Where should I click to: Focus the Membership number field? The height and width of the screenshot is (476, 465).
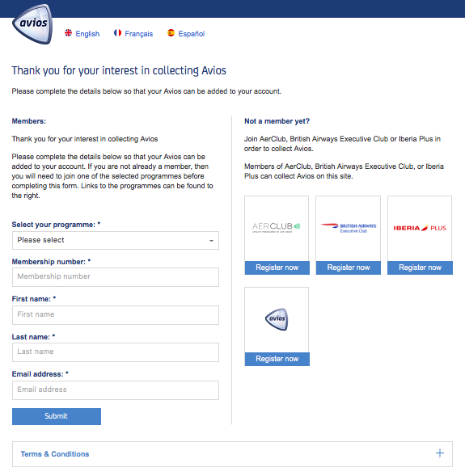click(x=116, y=277)
